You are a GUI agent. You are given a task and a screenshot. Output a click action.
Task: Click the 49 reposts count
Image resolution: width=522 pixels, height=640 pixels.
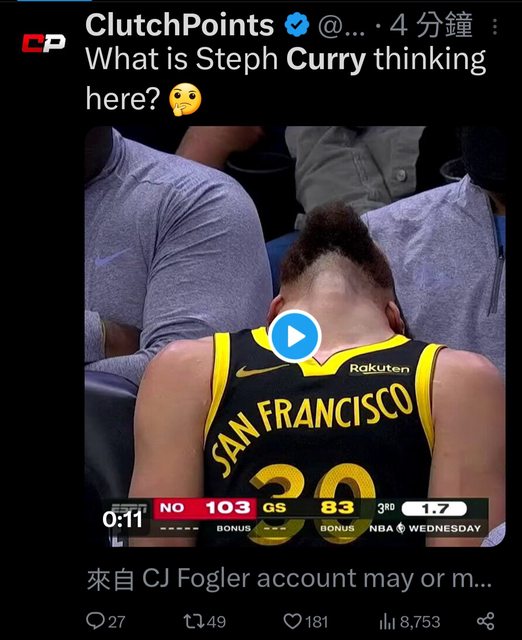(x=216, y=622)
